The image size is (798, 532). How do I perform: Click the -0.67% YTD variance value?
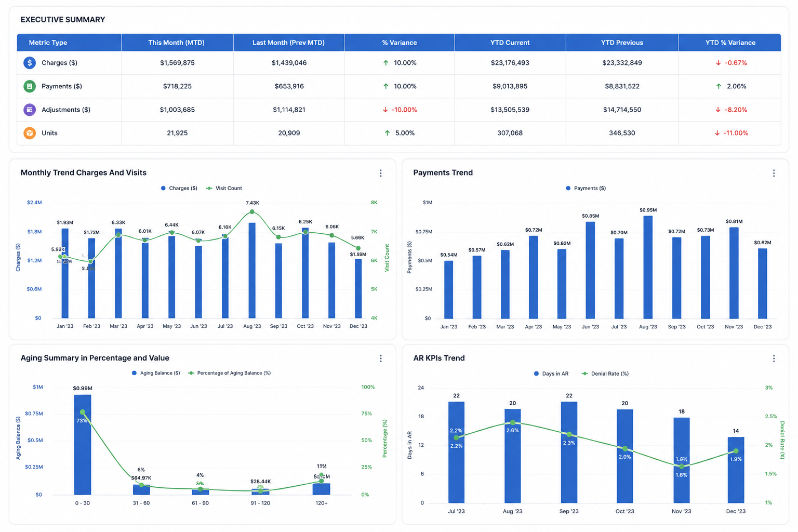click(x=736, y=63)
